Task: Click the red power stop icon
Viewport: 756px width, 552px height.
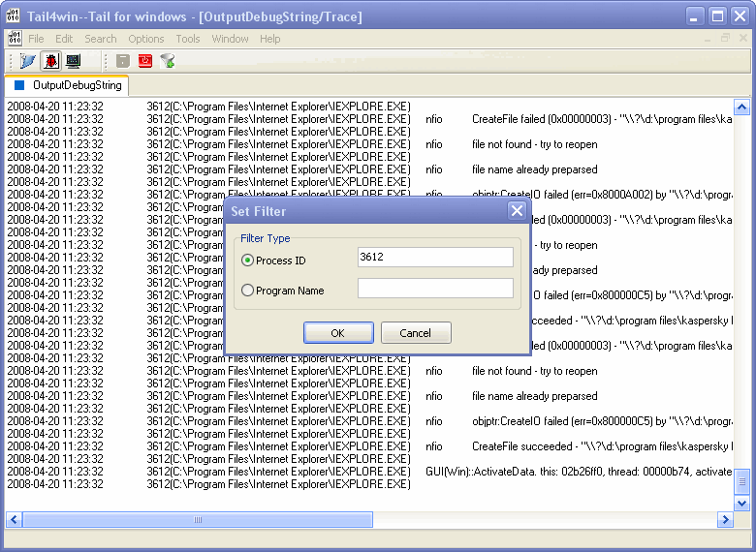Action: tap(145, 61)
